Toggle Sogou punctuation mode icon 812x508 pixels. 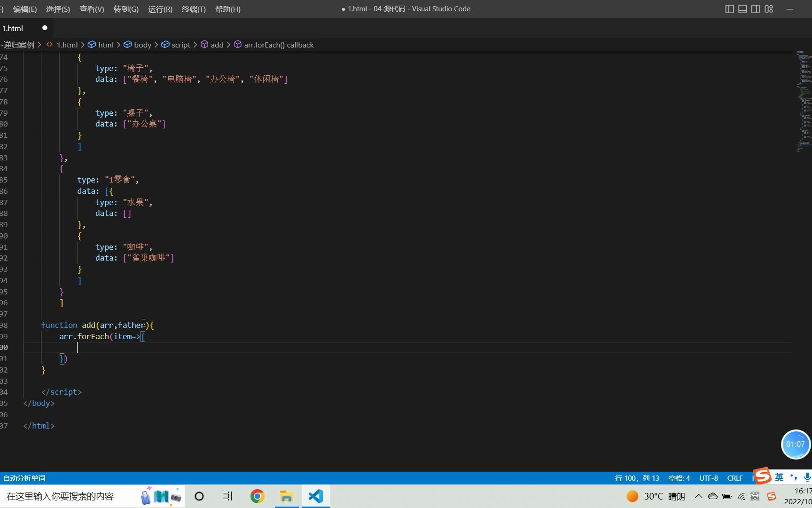pos(794,477)
